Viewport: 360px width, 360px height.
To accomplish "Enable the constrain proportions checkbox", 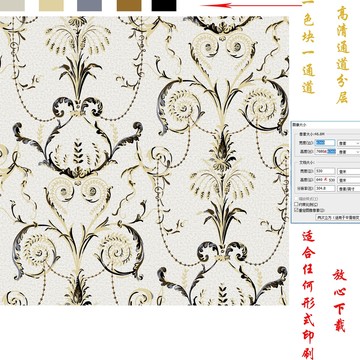I will 296,204.
